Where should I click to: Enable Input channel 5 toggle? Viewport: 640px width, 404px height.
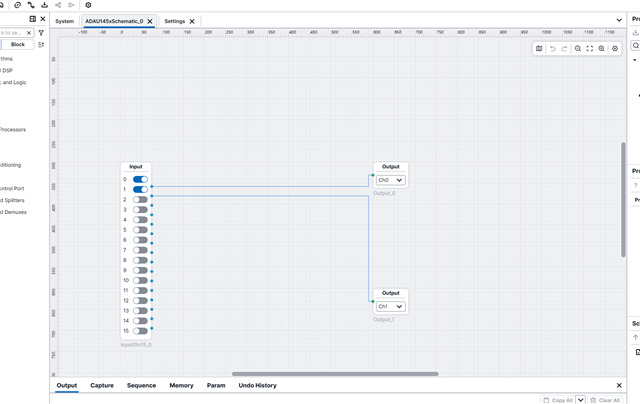140,230
